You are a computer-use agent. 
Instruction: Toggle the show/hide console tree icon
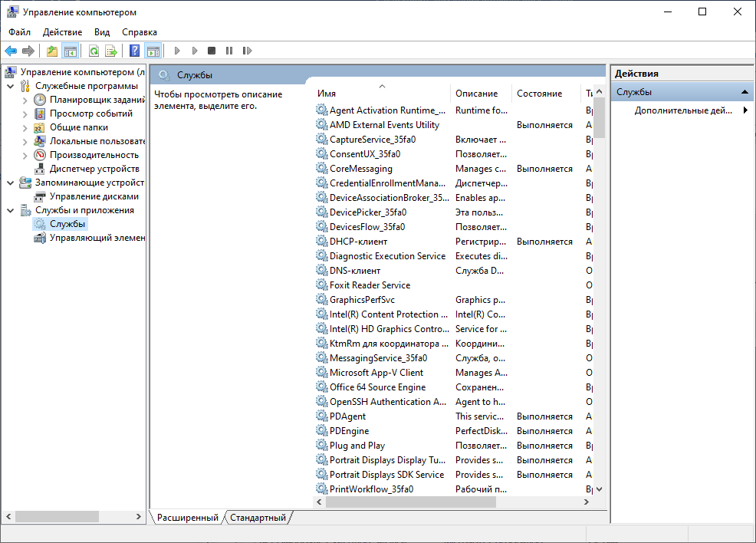[70, 51]
